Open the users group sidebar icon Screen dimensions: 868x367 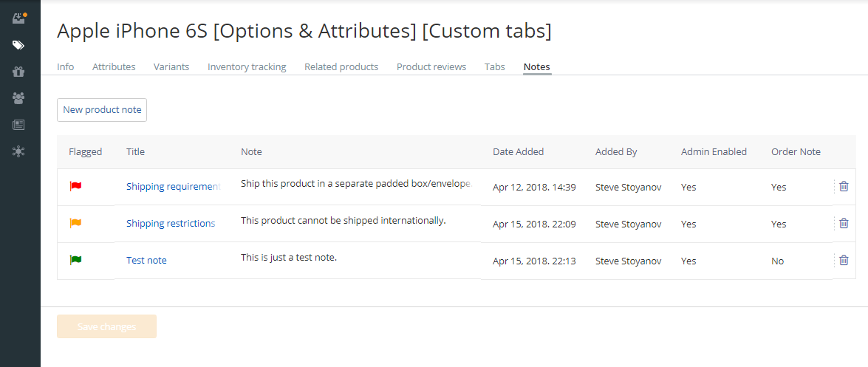point(18,97)
